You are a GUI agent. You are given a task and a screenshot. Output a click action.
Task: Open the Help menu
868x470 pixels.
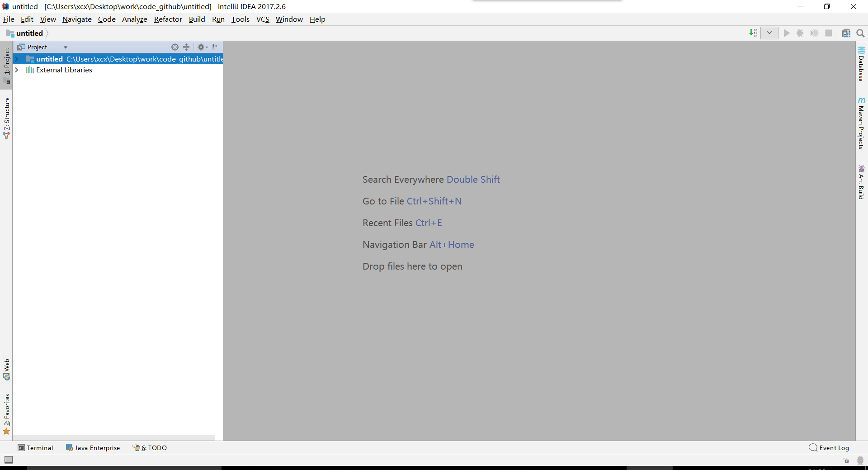317,19
